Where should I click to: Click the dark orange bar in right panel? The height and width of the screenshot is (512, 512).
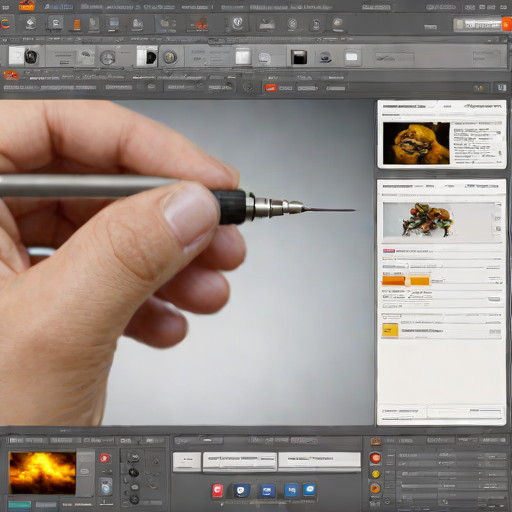pyautogui.click(x=393, y=280)
